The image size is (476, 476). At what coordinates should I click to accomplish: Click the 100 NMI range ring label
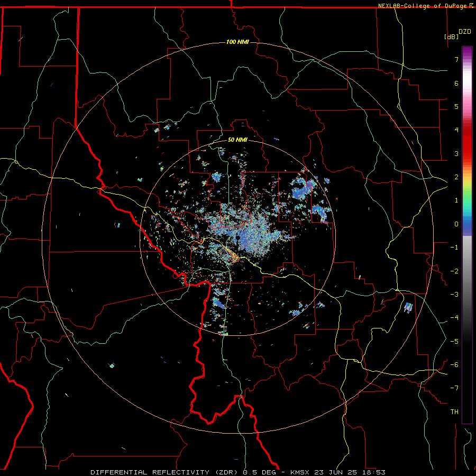[237, 42]
